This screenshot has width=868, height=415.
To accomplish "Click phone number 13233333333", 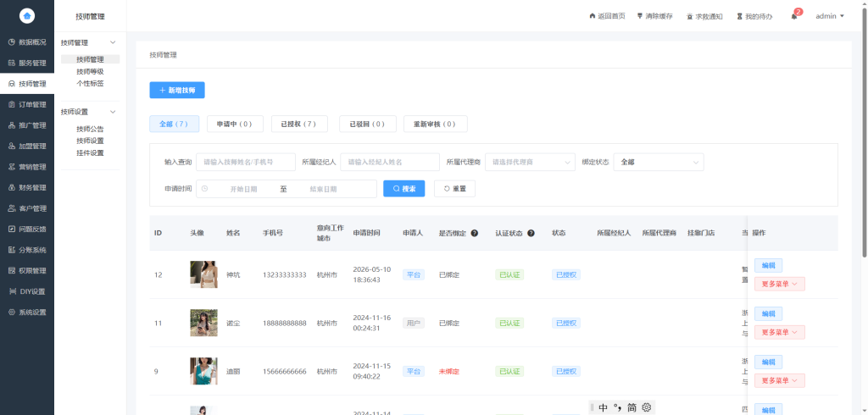I will click(x=285, y=275).
